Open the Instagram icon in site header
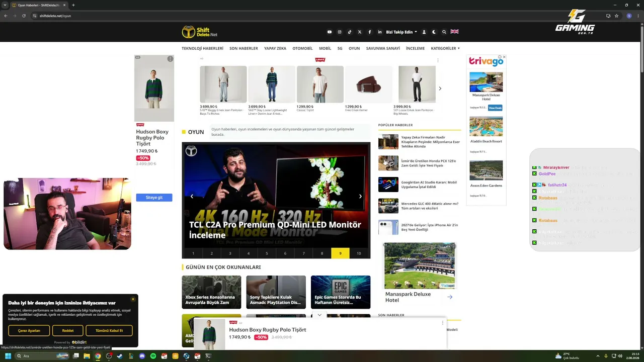 (x=340, y=32)
